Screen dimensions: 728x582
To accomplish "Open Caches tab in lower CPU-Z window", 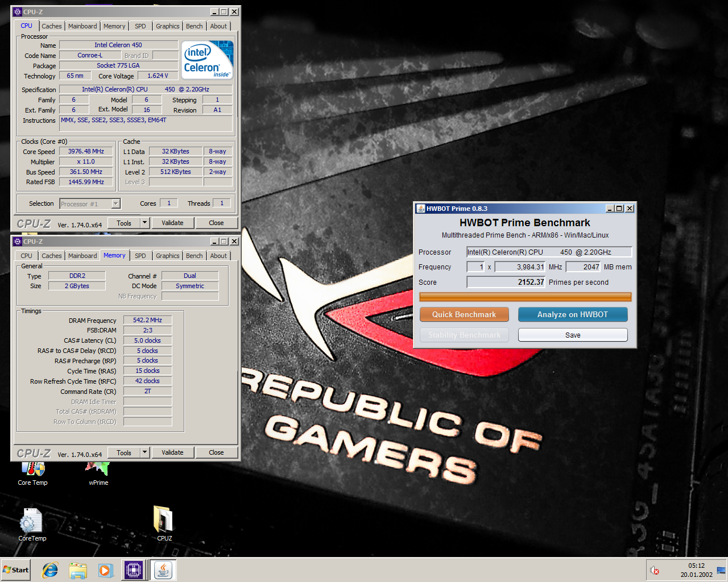I will pyautogui.click(x=52, y=256).
